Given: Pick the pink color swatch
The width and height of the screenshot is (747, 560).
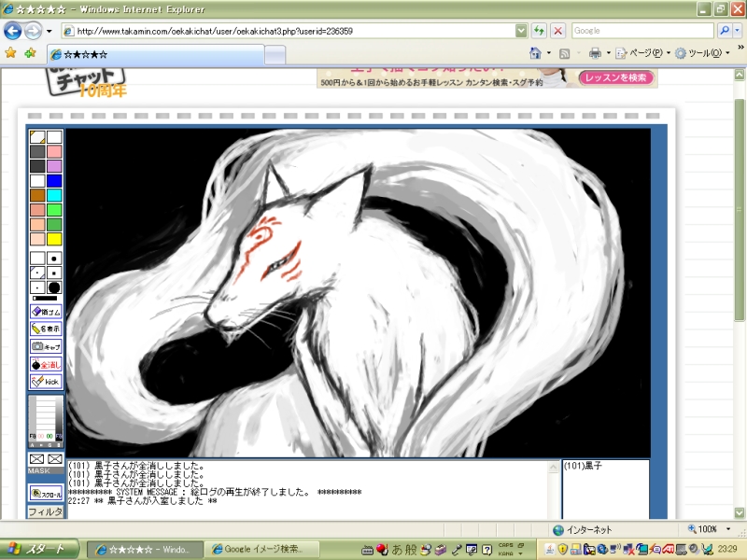Looking at the screenshot, I should pyautogui.click(x=54, y=151).
